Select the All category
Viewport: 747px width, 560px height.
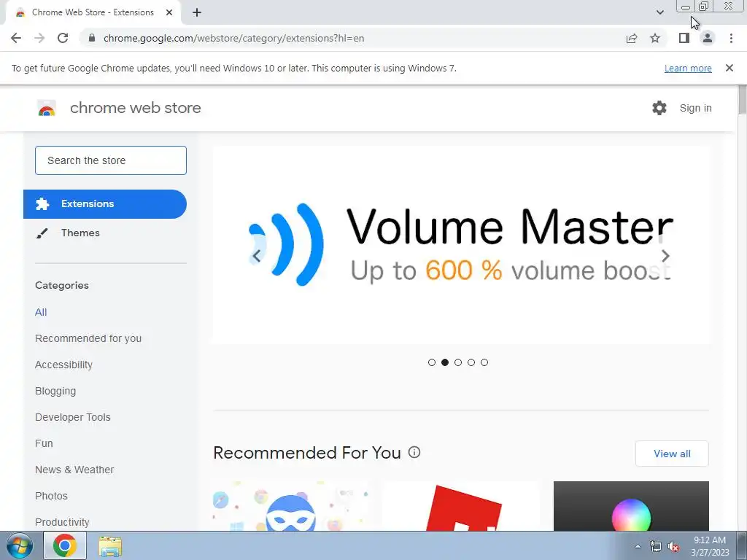(41, 312)
